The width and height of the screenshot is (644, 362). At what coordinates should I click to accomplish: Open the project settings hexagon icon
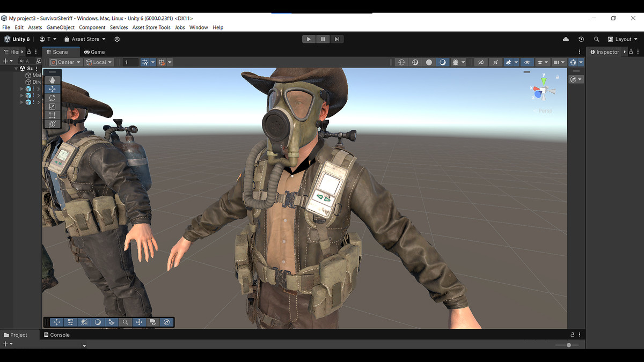117,39
